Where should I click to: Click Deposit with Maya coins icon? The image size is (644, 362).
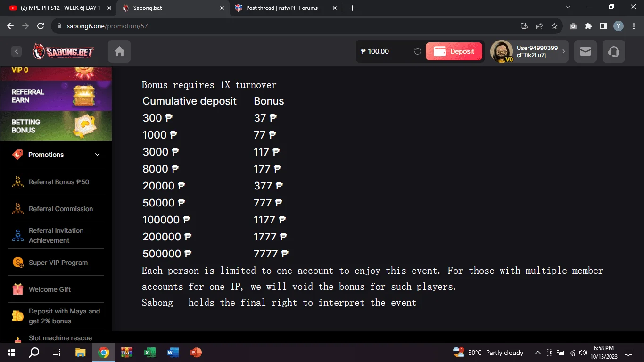tap(18, 316)
